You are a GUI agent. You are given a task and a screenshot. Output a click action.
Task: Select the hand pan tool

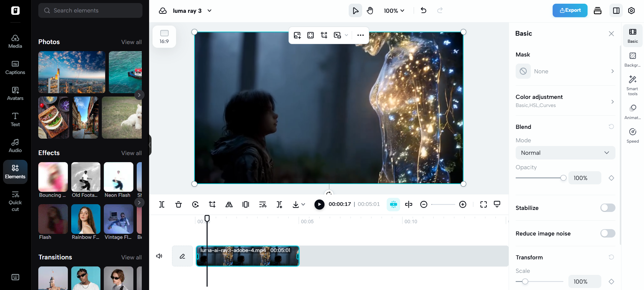[x=370, y=11]
